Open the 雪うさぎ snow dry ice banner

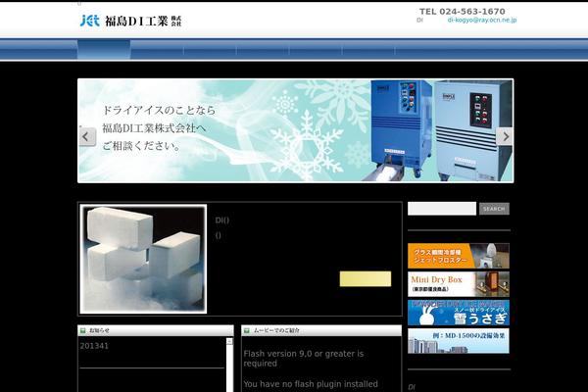(x=459, y=313)
